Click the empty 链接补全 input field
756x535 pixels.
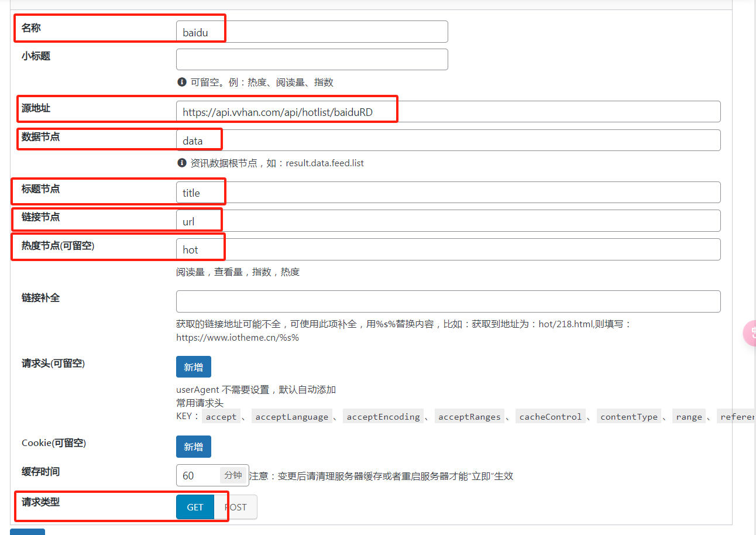(x=448, y=301)
